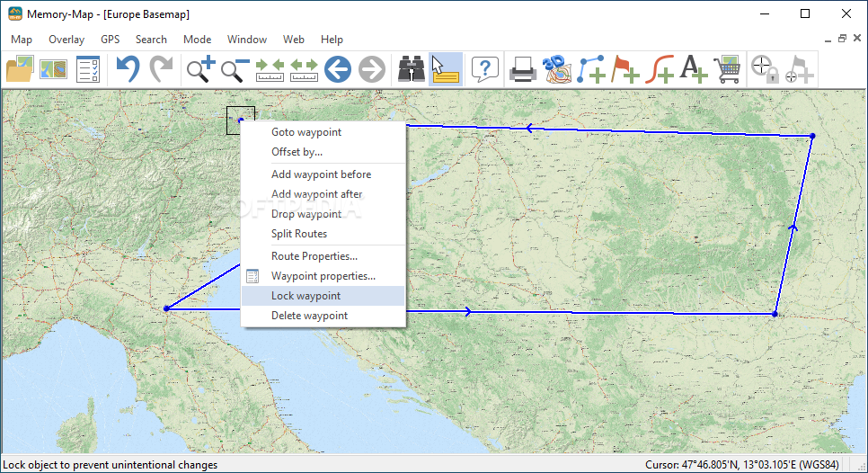Click the help question mark icon
The image size is (868, 473).
click(485, 69)
